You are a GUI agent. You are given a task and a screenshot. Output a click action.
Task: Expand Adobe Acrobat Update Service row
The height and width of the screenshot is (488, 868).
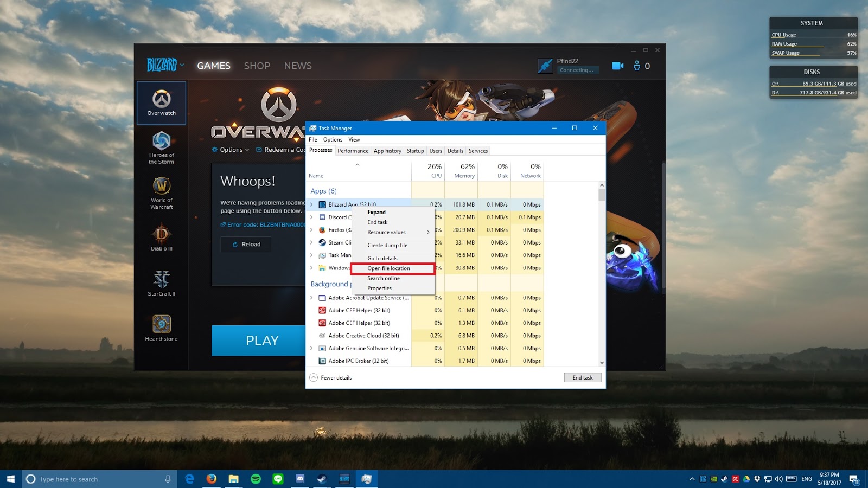point(311,298)
